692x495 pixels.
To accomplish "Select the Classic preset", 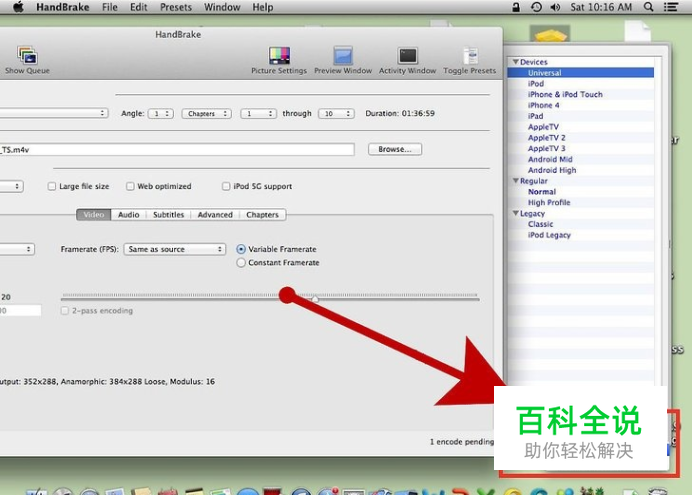I will tap(581, 224).
